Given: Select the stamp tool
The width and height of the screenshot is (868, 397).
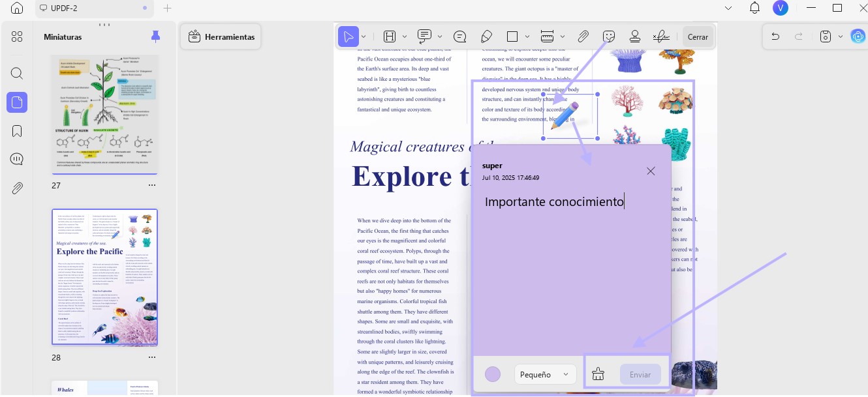Looking at the screenshot, I should 634,37.
